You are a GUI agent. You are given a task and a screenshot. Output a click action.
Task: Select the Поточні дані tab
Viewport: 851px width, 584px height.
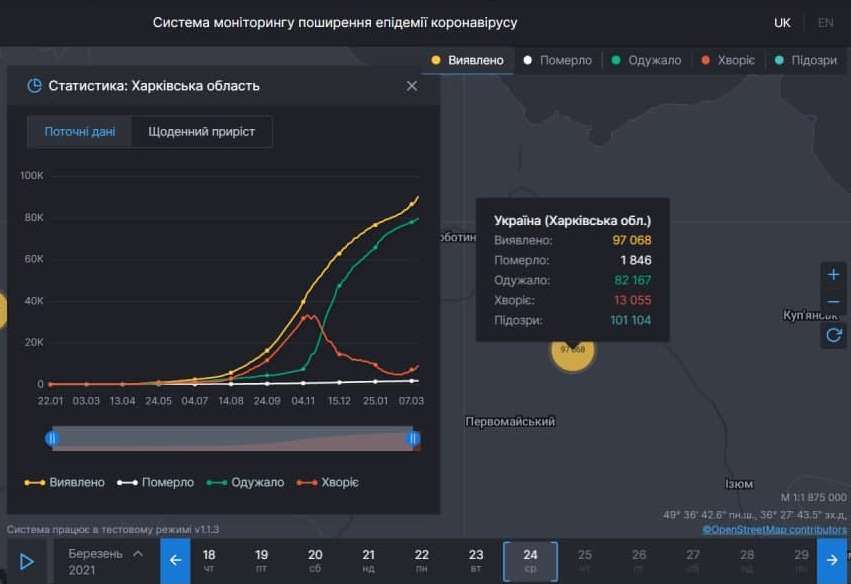point(80,131)
